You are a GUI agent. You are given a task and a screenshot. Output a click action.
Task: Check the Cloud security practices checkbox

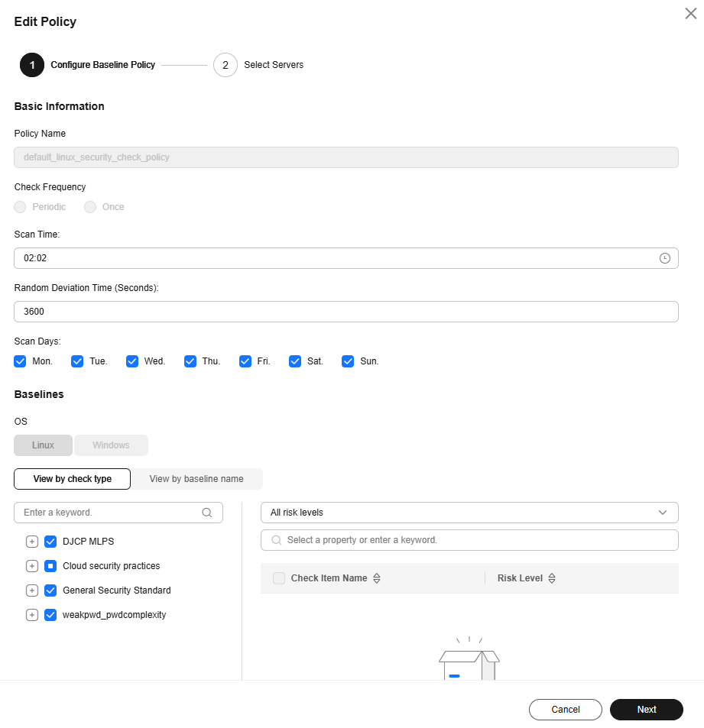(50, 566)
